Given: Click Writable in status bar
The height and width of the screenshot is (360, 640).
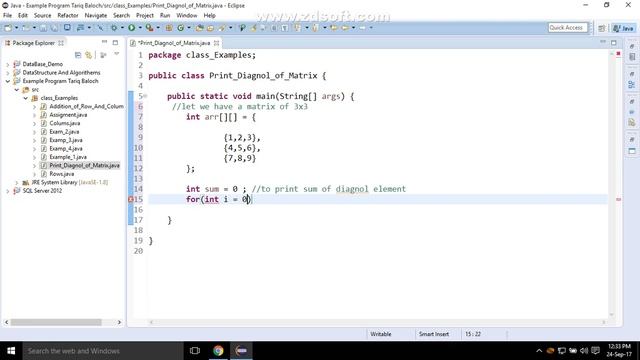Looking at the screenshot, I should pos(380,334).
